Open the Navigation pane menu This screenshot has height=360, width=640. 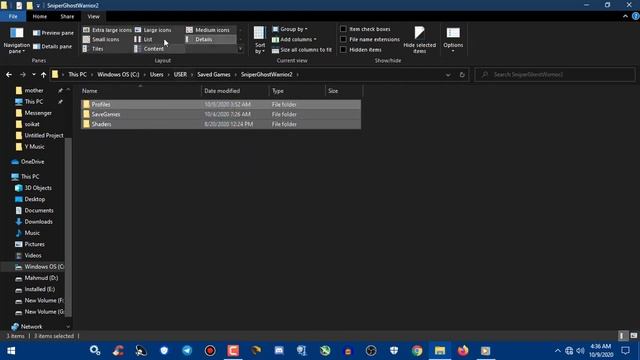coord(16,40)
